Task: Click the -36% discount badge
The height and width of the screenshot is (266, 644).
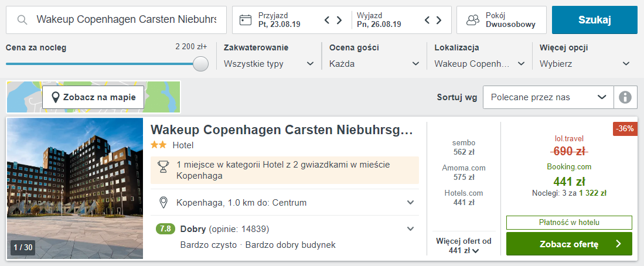Action: point(625,128)
